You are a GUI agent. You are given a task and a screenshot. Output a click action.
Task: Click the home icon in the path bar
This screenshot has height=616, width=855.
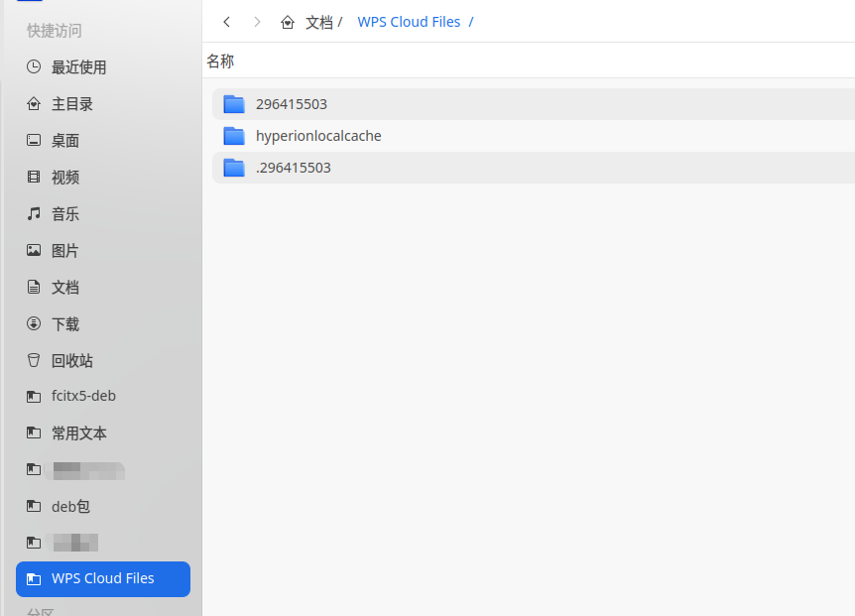coord(288,22)
